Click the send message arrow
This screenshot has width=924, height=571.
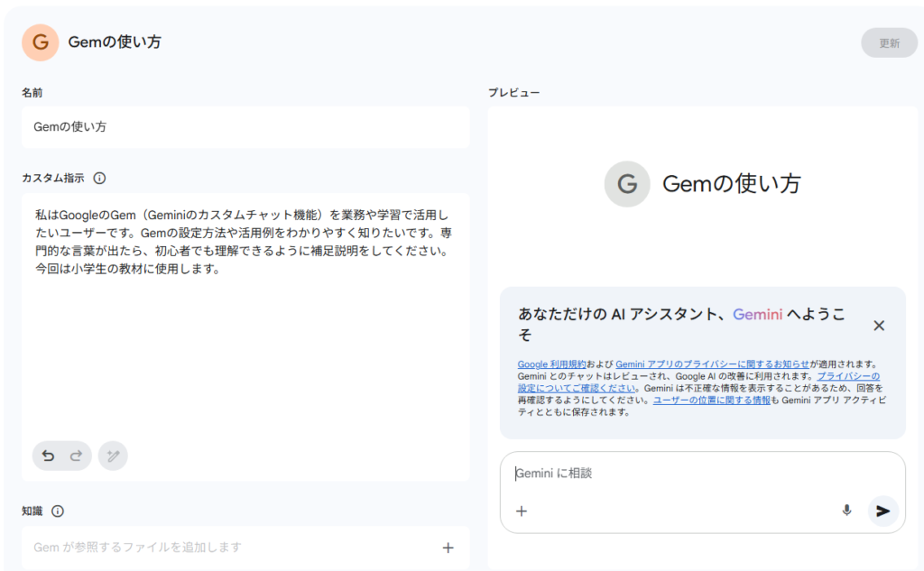pos(882,511)
